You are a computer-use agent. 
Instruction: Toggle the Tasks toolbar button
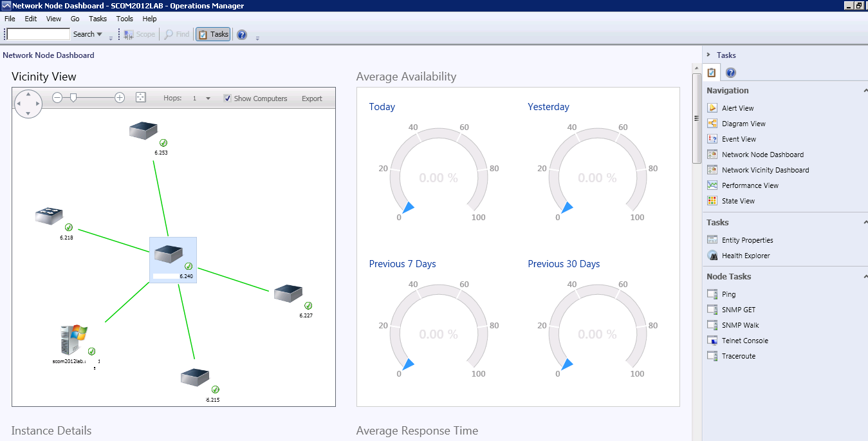click(213, 35)
